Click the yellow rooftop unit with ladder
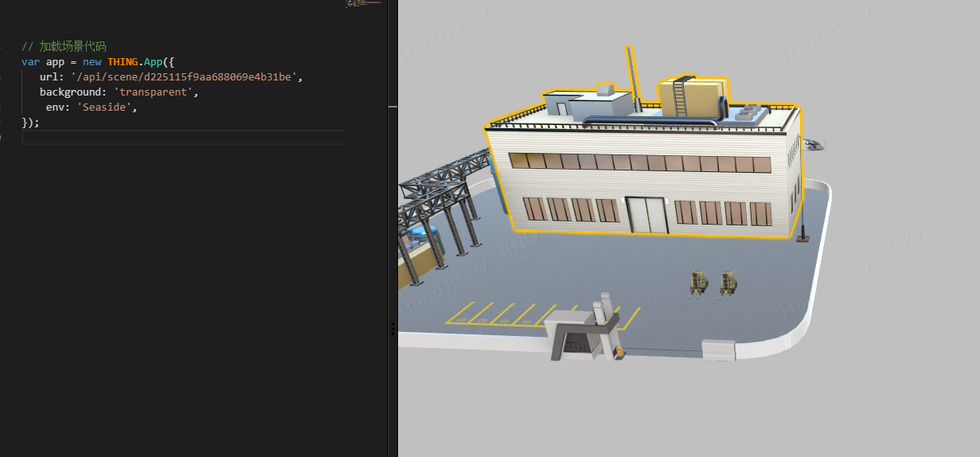 pyautogui.click(x=691, y=97)
